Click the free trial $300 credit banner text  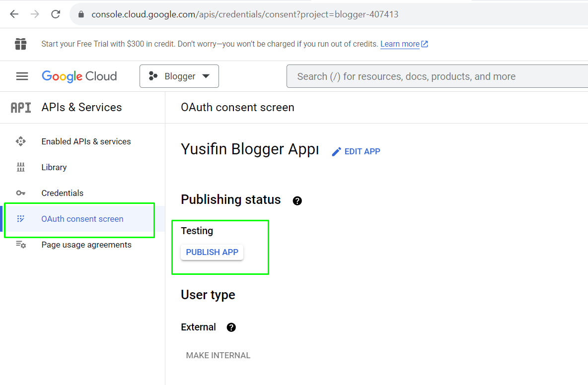(x=210, y=44)
